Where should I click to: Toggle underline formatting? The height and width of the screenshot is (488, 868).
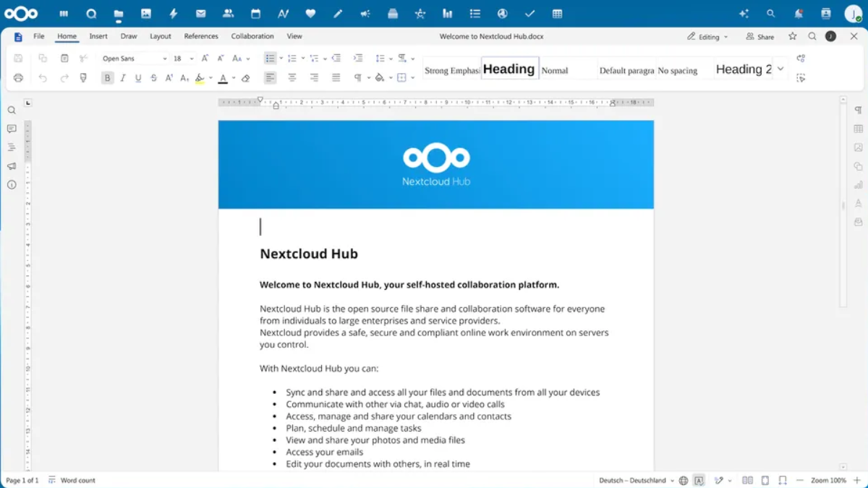tap(138, 78)
